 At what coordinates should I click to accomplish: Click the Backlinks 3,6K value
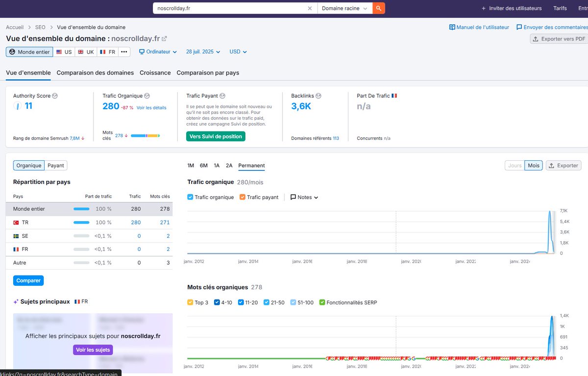301,106
